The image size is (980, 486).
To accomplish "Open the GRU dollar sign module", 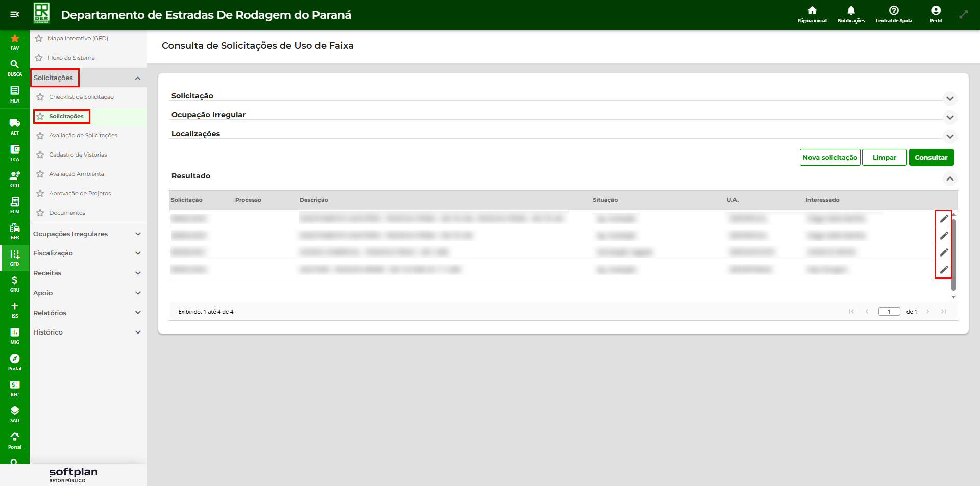I will click(x=15, y=284).
